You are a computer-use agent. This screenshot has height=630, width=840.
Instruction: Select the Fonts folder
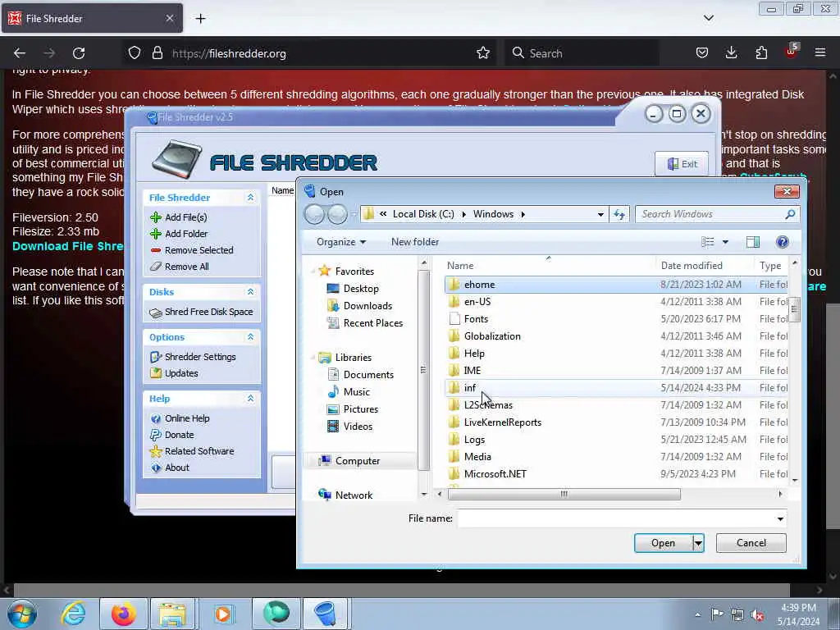coord(616,319)
